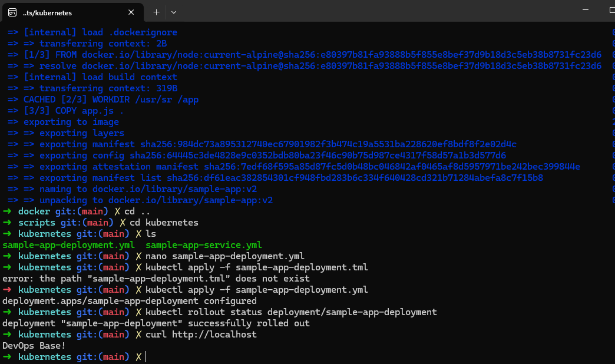Select the sample-app-deployment.yml filename in ls output

tap(68, 244)
